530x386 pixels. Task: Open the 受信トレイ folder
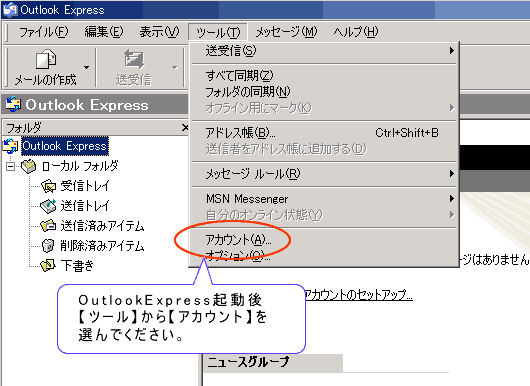click(x=85, y=186)
